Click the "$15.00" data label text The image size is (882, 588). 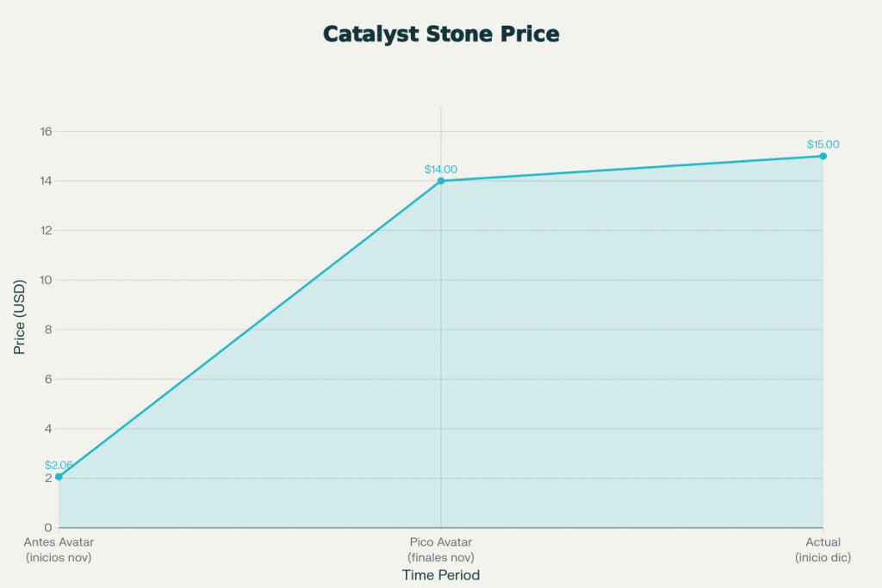pos(823,145)
